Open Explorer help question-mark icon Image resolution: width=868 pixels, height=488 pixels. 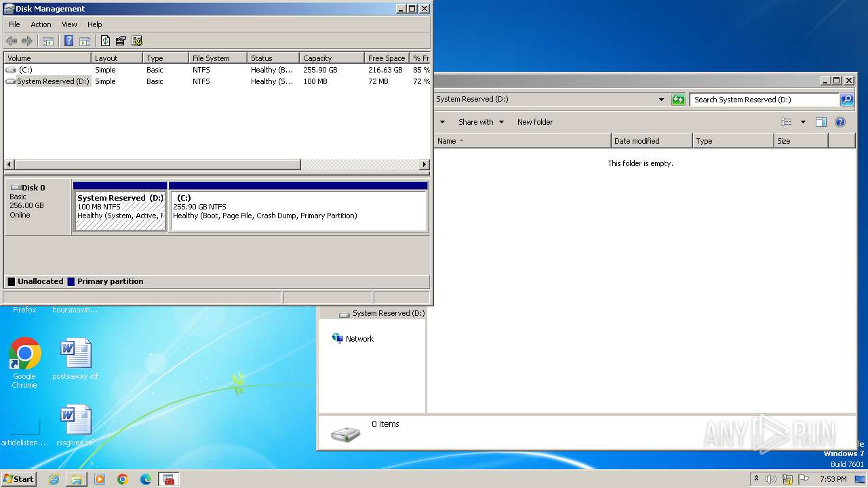click(x=840, y=122)
